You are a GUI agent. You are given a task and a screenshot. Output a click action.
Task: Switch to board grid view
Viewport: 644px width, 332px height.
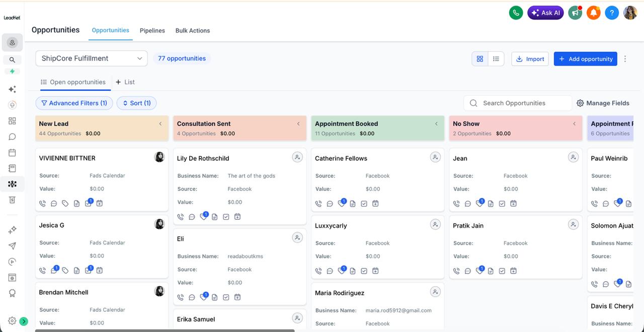(480, 59)
